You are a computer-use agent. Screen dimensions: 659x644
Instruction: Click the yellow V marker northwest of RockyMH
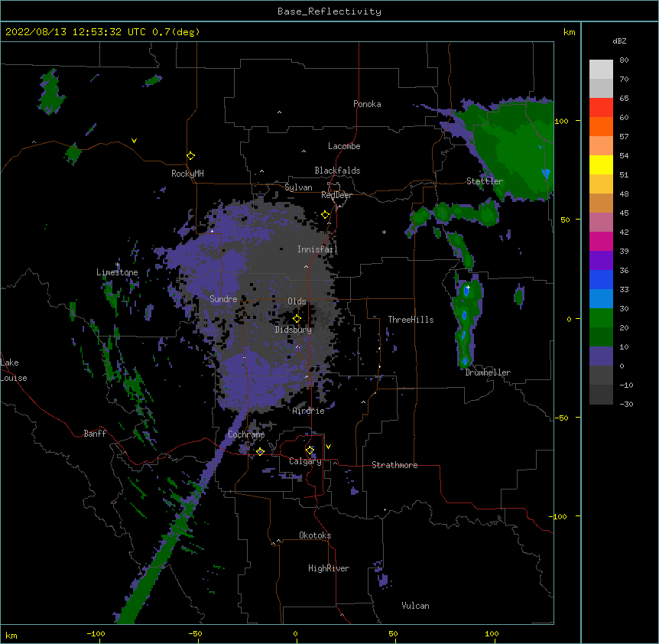click(x=134, y=141)
